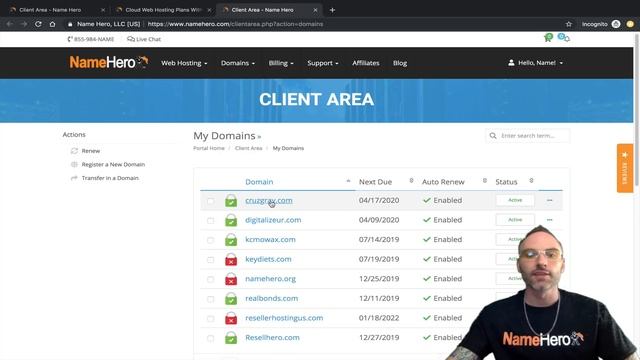Image resolution: width=640 pixels, height=360 pixels.
Task: Click the search magnifier icon in My Domains
Action: pos(493,136)
